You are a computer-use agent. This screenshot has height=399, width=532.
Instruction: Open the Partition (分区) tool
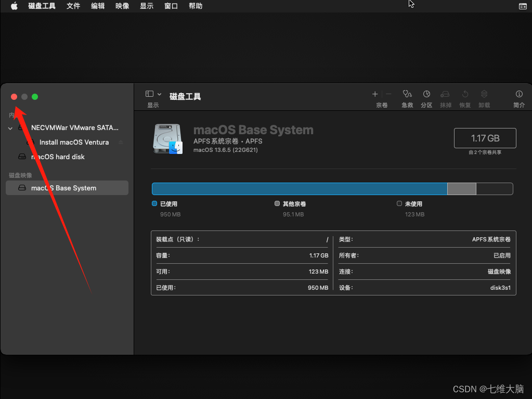426,94
